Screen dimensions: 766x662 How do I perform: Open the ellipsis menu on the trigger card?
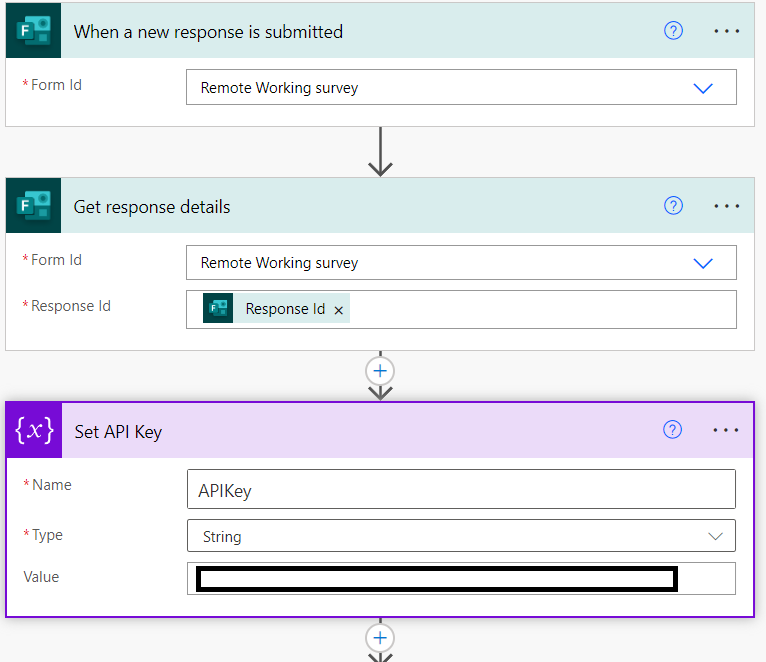click(x=726, y=31)
